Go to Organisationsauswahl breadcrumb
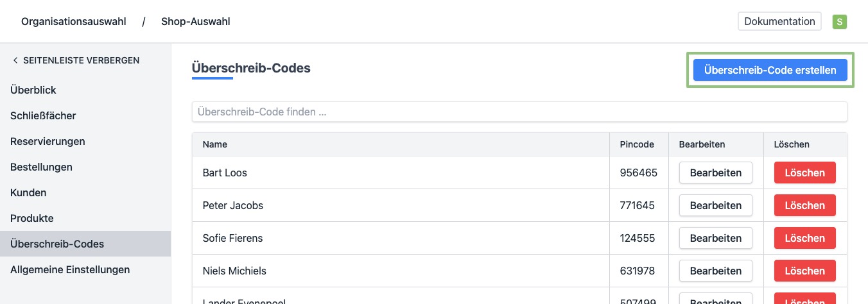The height and width of the screenshot is (304, 868). click(x=74, y=22)
